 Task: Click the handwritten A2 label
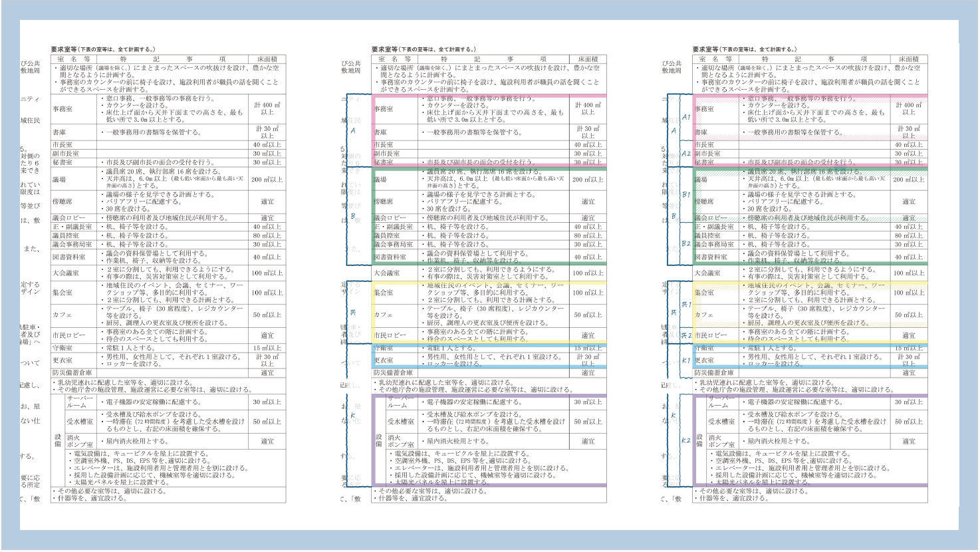tap(687, 154)
